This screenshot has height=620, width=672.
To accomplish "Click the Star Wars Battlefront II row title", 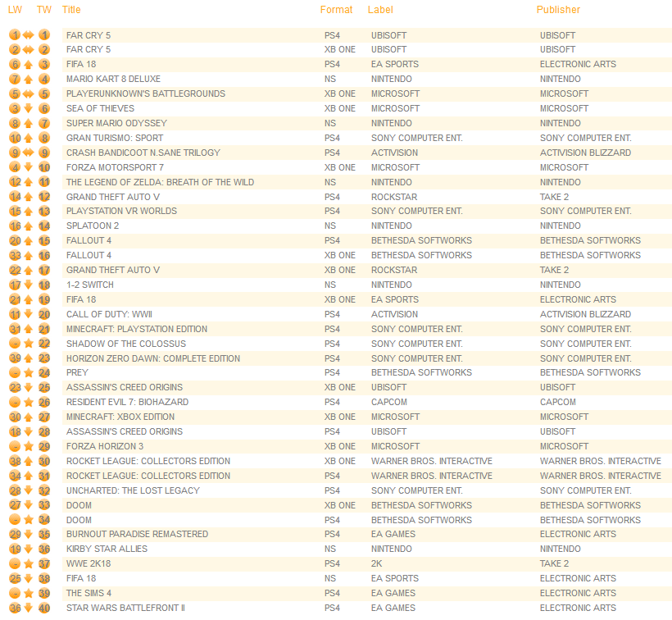I will [125, 609].
